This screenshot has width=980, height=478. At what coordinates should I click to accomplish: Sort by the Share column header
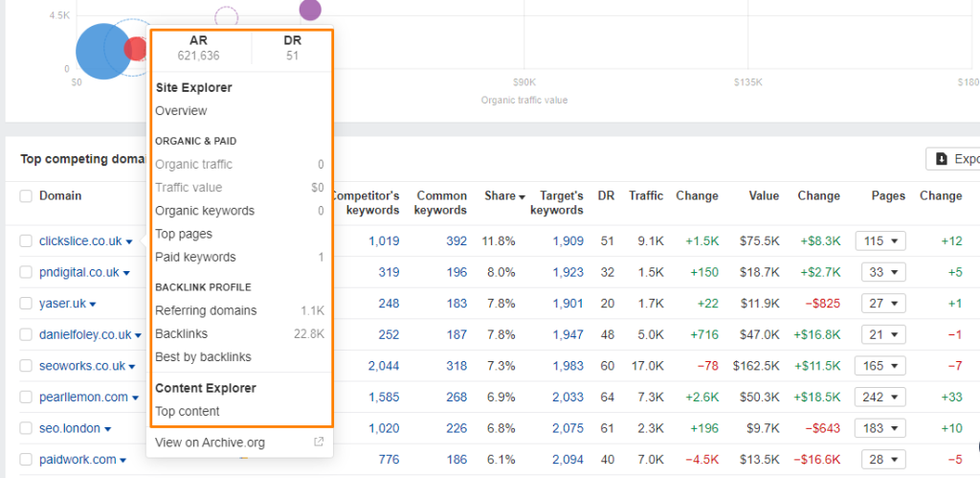(504, 195)
